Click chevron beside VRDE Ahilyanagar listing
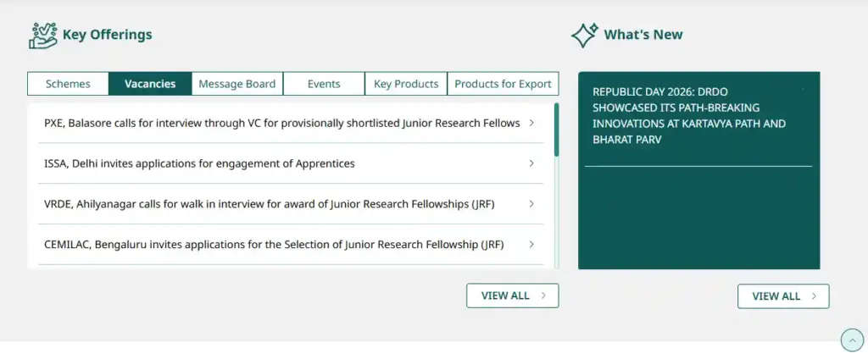Screen dimensions: 868x359 pyautogui.click(x=531, y=204)
